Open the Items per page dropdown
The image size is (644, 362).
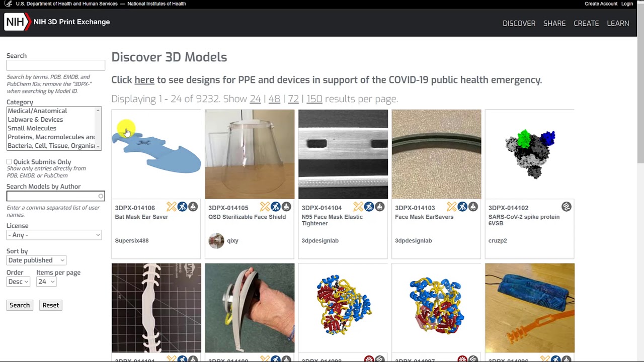pos(46,282)
